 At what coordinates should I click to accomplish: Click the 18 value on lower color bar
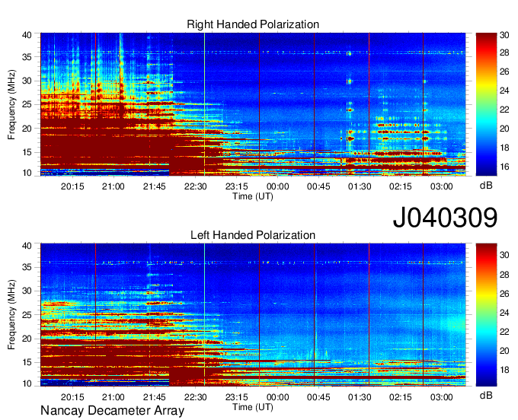[x=504, y=370]
